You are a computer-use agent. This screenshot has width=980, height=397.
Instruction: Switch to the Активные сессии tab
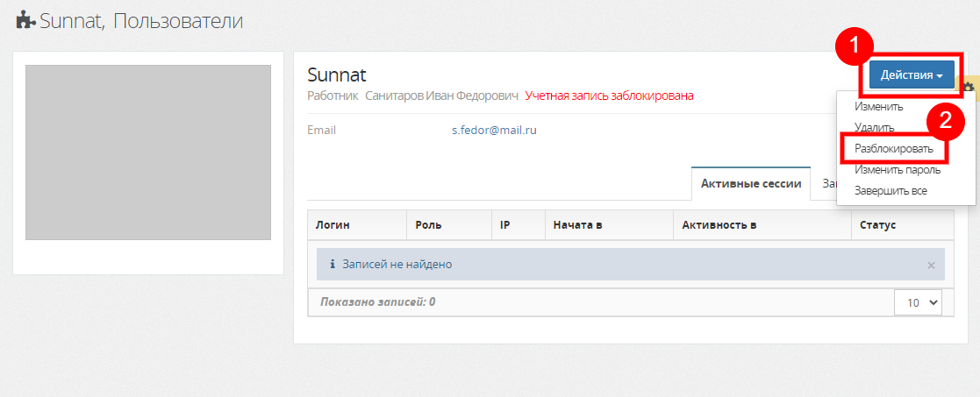750,184
